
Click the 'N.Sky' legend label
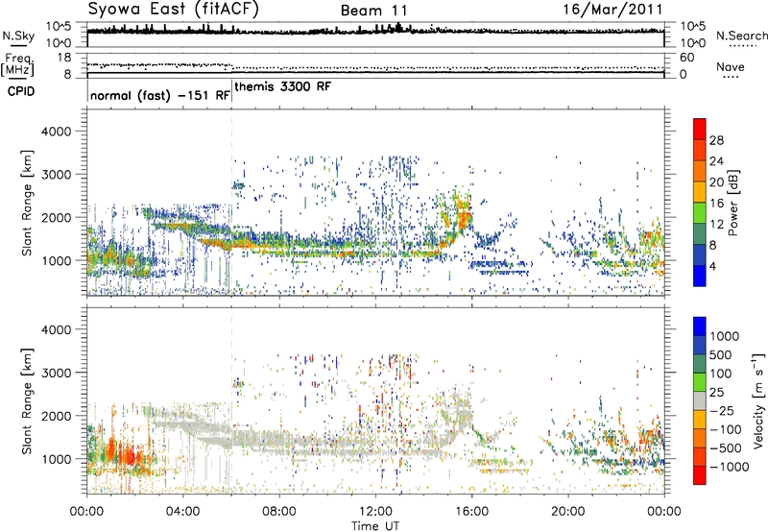pyautogui.click(x=18, y=36)
